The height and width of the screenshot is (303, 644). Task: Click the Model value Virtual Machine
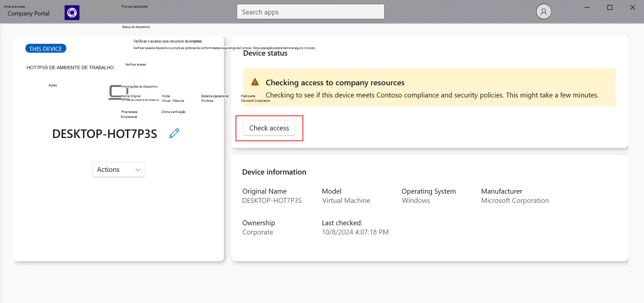point(346,201)
